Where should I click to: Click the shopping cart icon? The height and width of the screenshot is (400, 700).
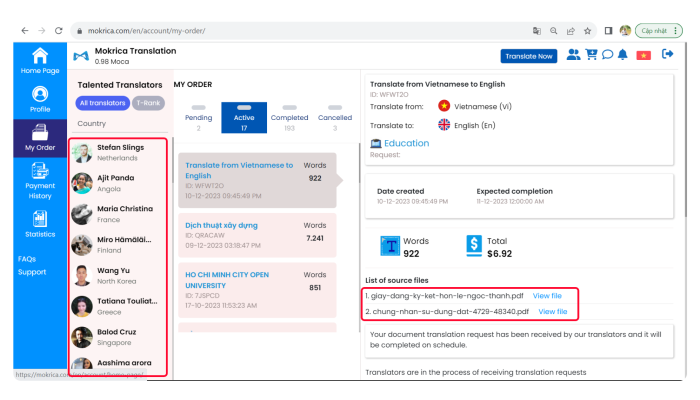tap(591, 55)
